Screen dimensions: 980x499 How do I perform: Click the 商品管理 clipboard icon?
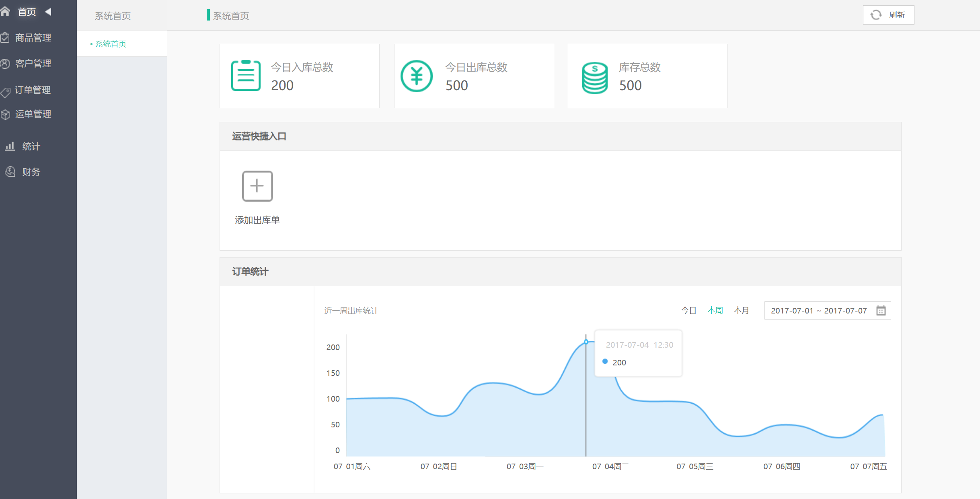(5, 38)
